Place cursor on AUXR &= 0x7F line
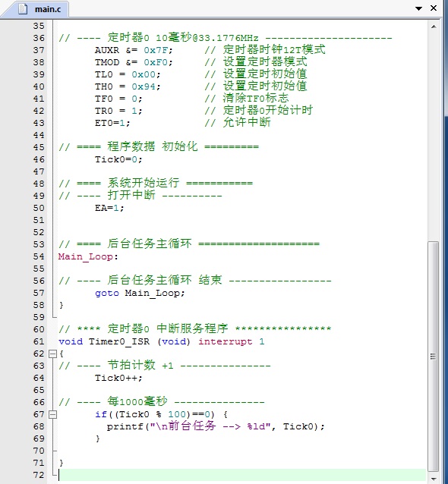 click(x=134, y=50)
